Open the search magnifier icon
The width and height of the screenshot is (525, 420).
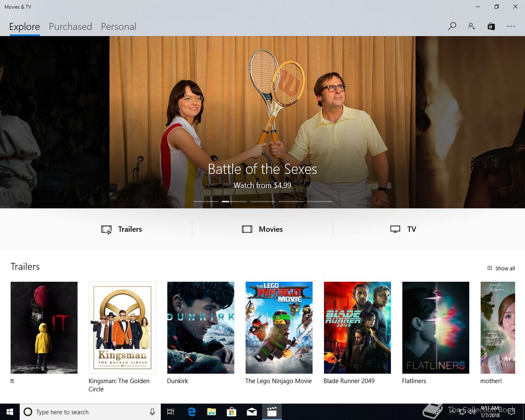coord(452,26)
